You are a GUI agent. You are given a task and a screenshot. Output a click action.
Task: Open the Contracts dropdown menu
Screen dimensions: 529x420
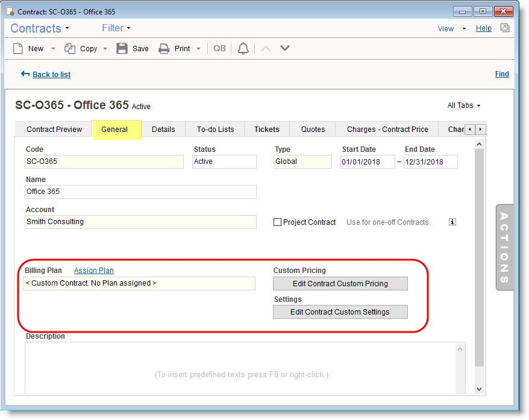40,28
